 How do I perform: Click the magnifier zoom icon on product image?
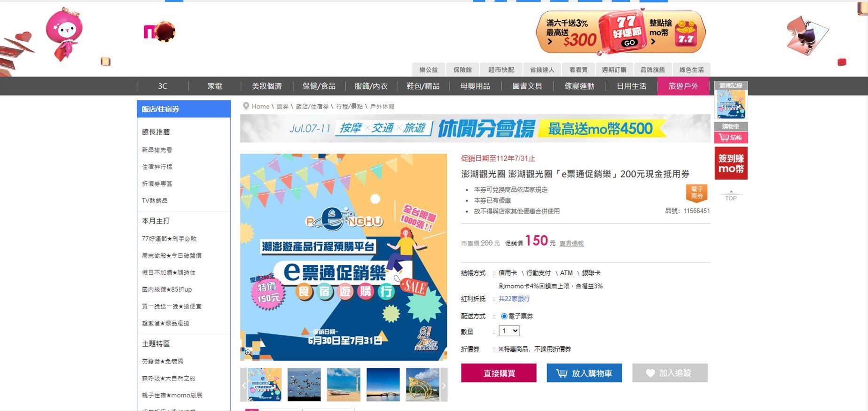pos(248,352)
